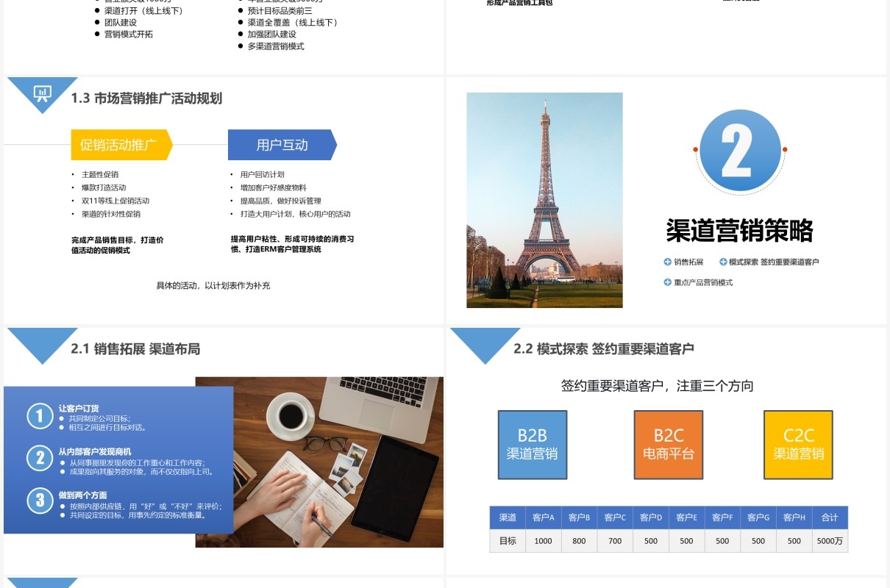
Task: Click the 主题性促销 bullet
Action: (x=100, y=174)
